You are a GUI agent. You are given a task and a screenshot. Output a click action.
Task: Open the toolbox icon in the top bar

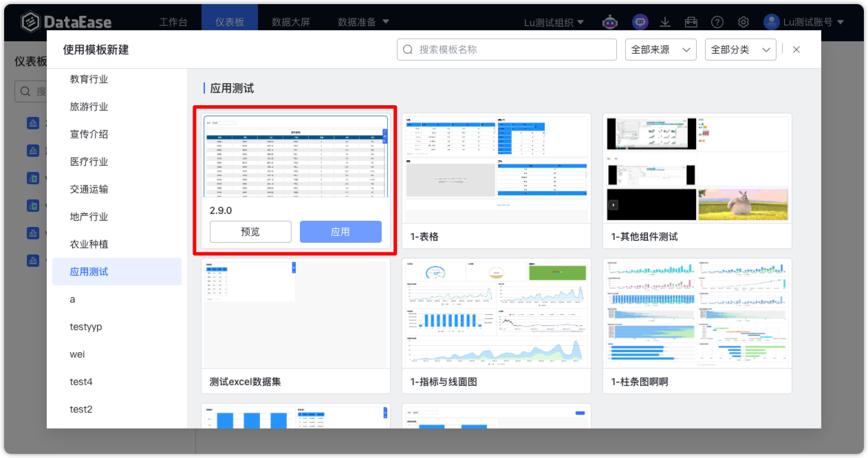tap(691, 22)
